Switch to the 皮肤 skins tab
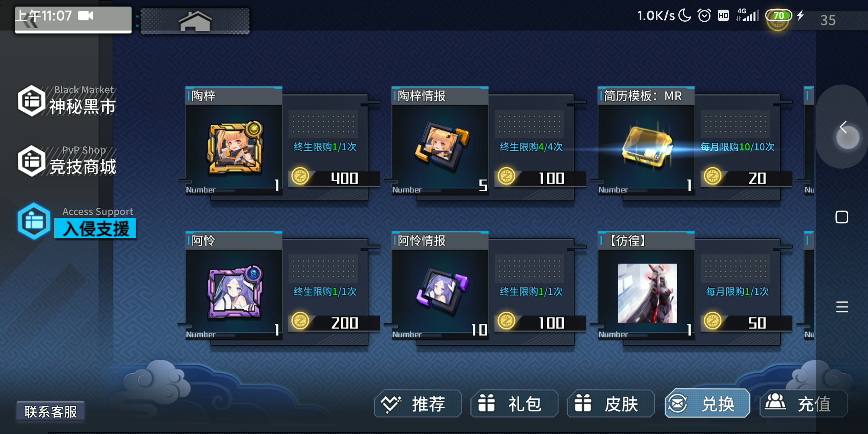Viewport: 868px width, 434px height. coord(611,403)
